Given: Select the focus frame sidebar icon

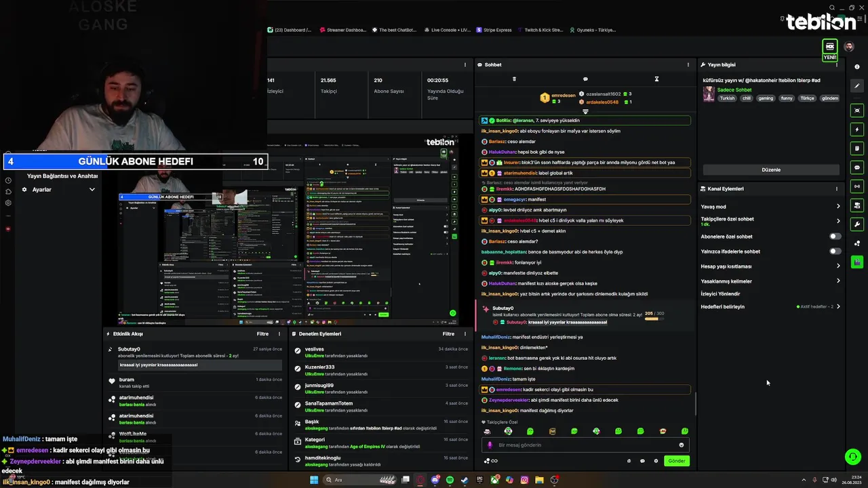Looking at the screenshot, I should (x=857, y=110).
